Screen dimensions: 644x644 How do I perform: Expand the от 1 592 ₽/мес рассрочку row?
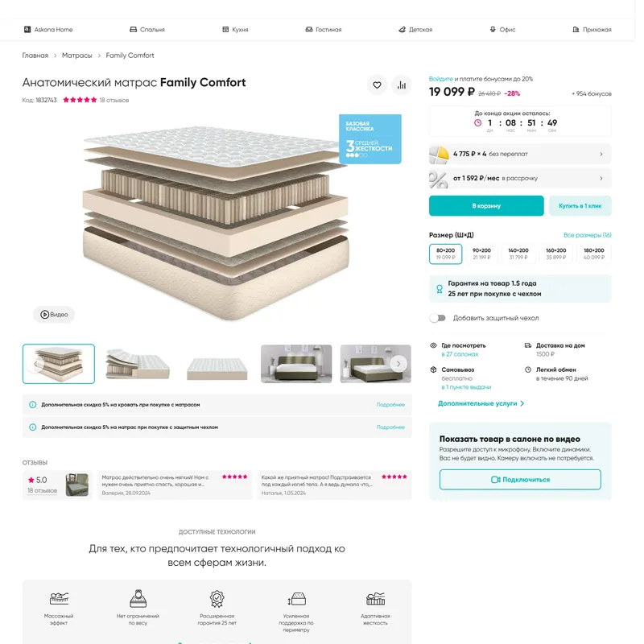pos(520,178)
